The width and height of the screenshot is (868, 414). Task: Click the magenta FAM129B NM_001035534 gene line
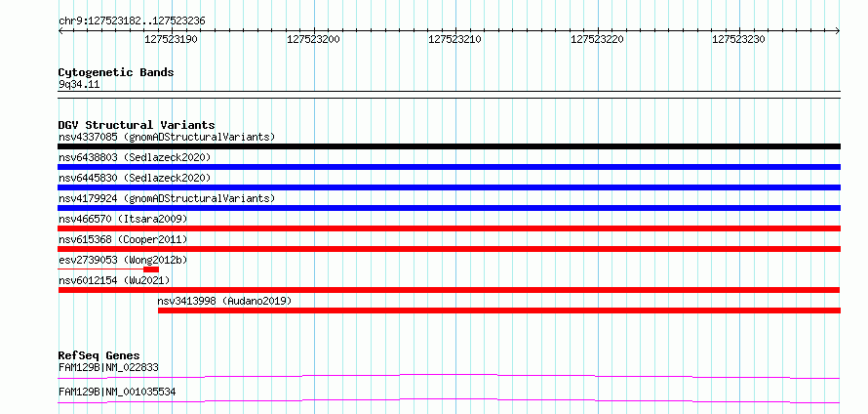point(449,400)
